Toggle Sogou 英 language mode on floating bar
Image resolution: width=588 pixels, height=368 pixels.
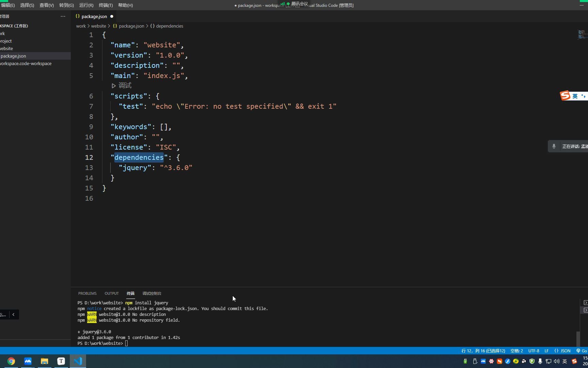[x=575, y=96]
